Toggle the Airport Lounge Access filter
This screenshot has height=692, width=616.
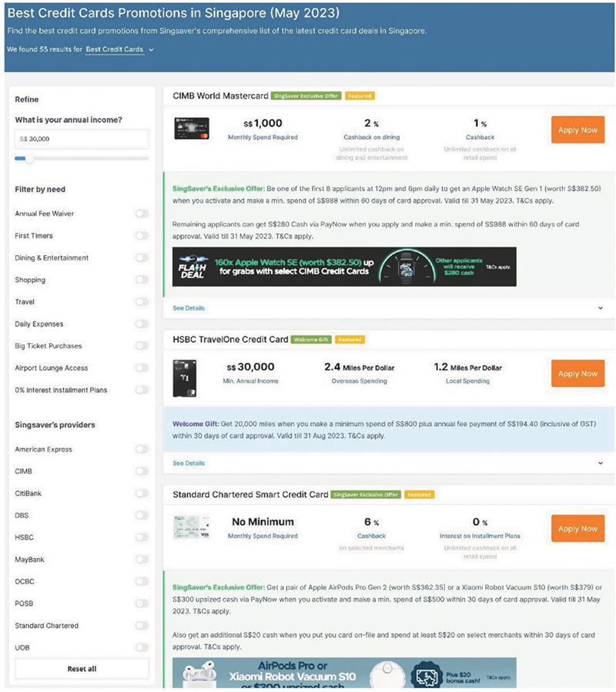pos(141,368)
